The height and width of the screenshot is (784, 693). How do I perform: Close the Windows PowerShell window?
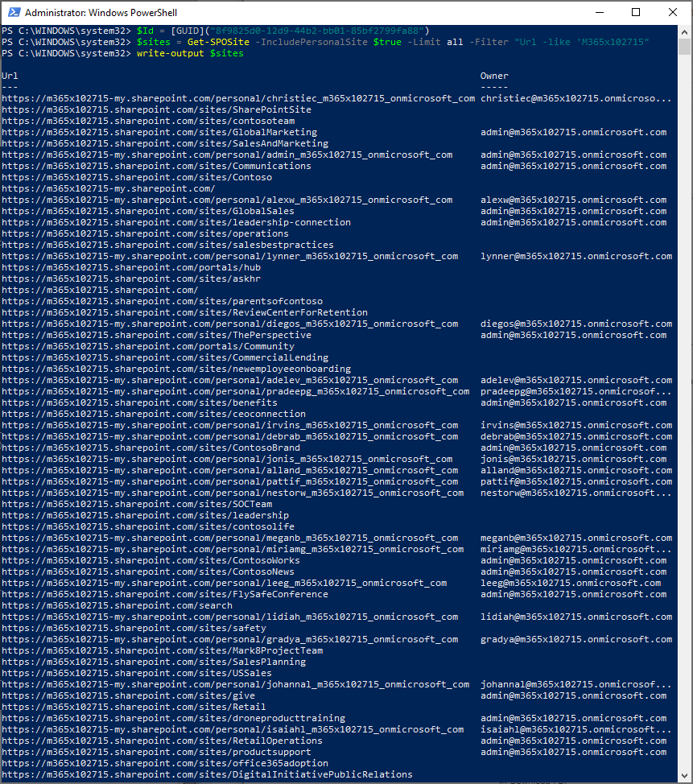[x=673, y=13]
